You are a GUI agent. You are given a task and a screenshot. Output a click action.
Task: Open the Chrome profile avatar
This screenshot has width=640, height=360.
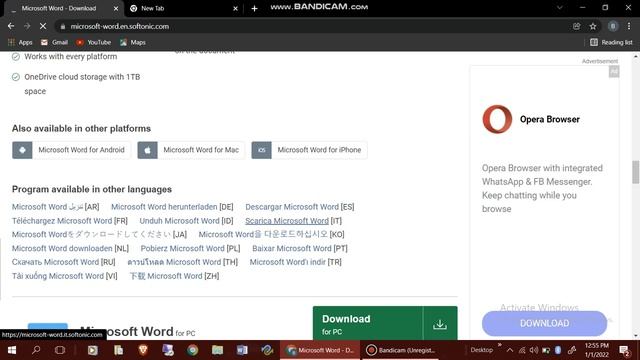(613, 26)
